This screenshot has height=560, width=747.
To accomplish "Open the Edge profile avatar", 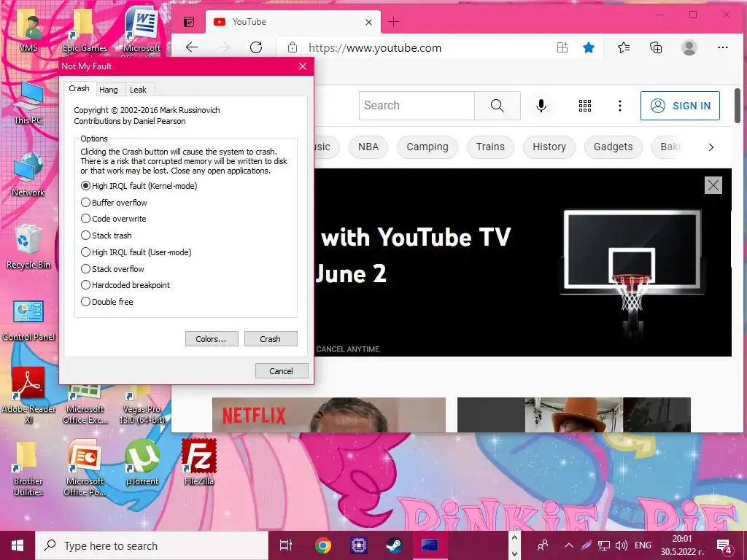I will coord(689,47).
